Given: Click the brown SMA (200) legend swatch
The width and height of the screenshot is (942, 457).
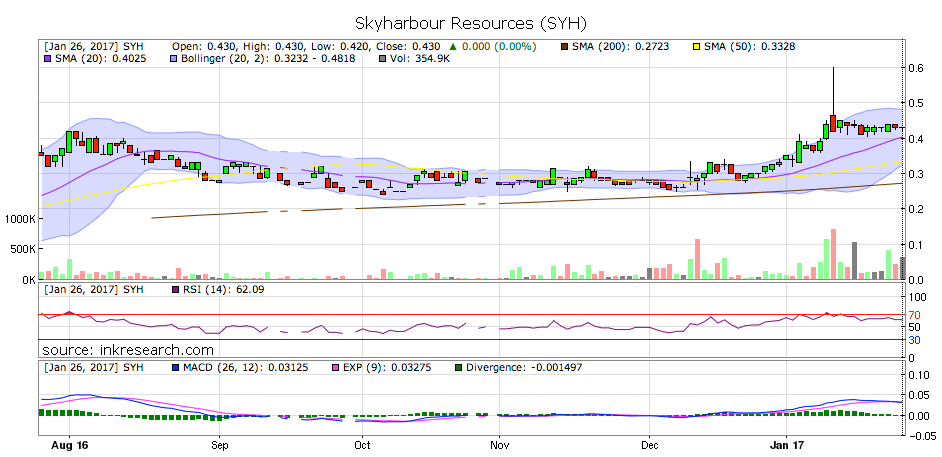Looking at the screenshot, I should (564, 46).
